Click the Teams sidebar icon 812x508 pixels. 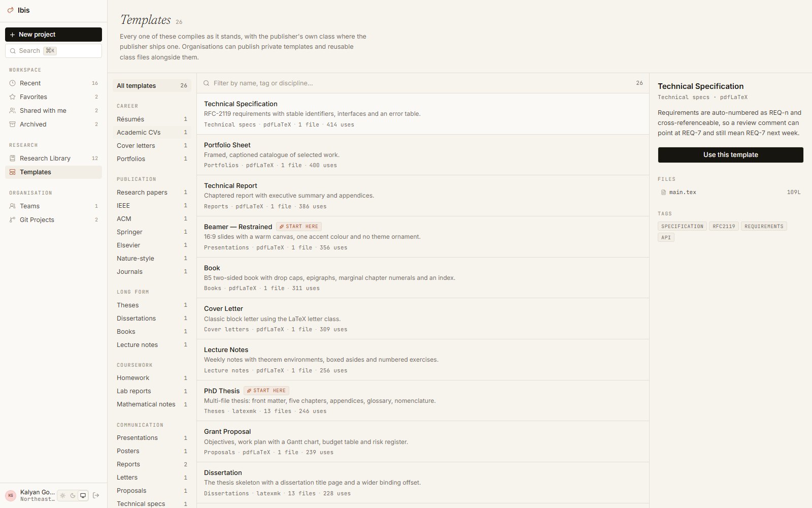[13, 206]
